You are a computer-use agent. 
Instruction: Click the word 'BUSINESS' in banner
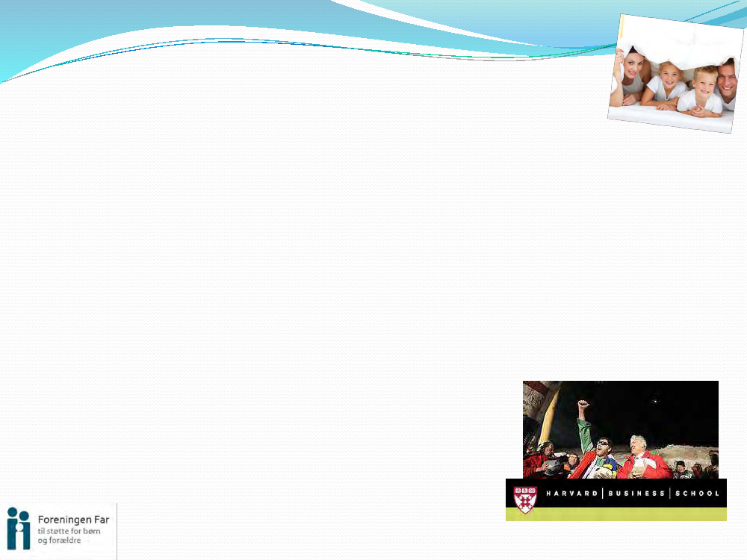[636, 494]
